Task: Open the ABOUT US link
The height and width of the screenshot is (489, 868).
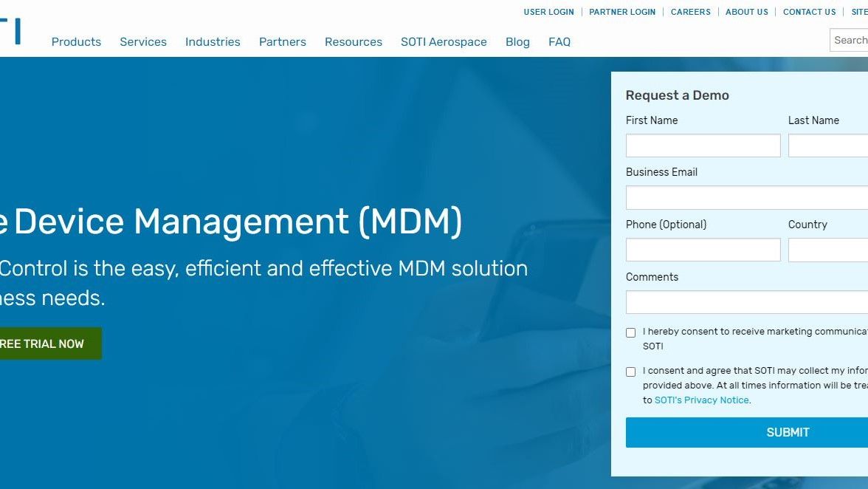Action: (x=747, y=12)
